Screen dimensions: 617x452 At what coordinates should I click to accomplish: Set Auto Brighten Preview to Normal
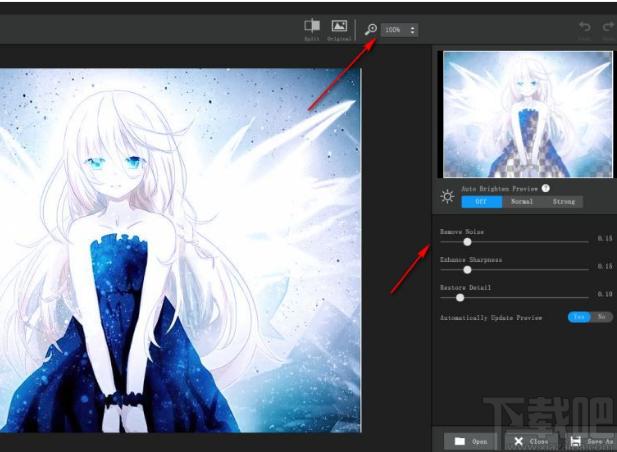pos(522,201)
